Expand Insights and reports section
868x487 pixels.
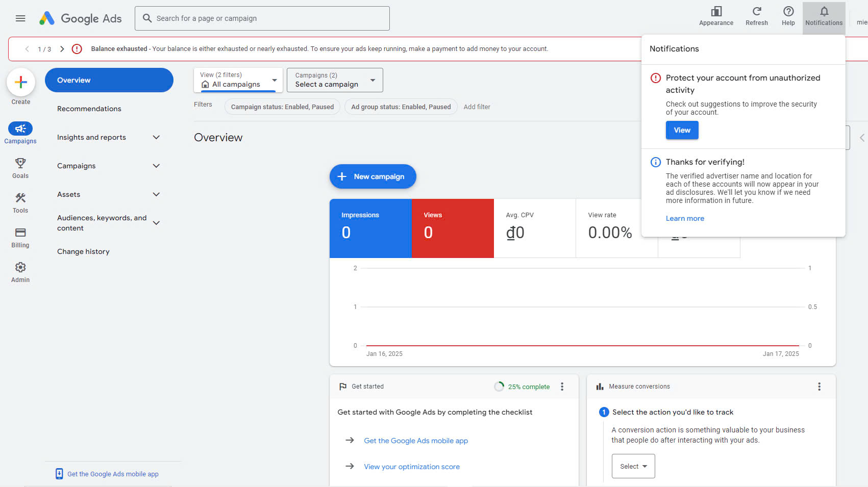(x=156, y=137)
